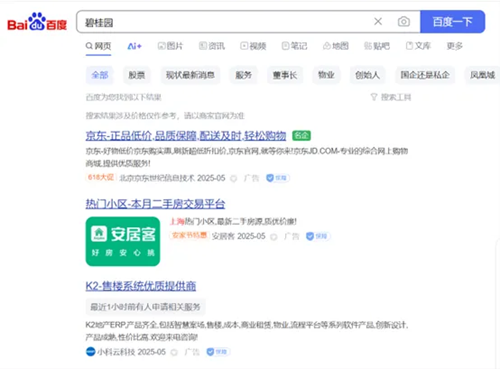Select the 网页 tab
500x369 pixels.
[x=98, y=46]
